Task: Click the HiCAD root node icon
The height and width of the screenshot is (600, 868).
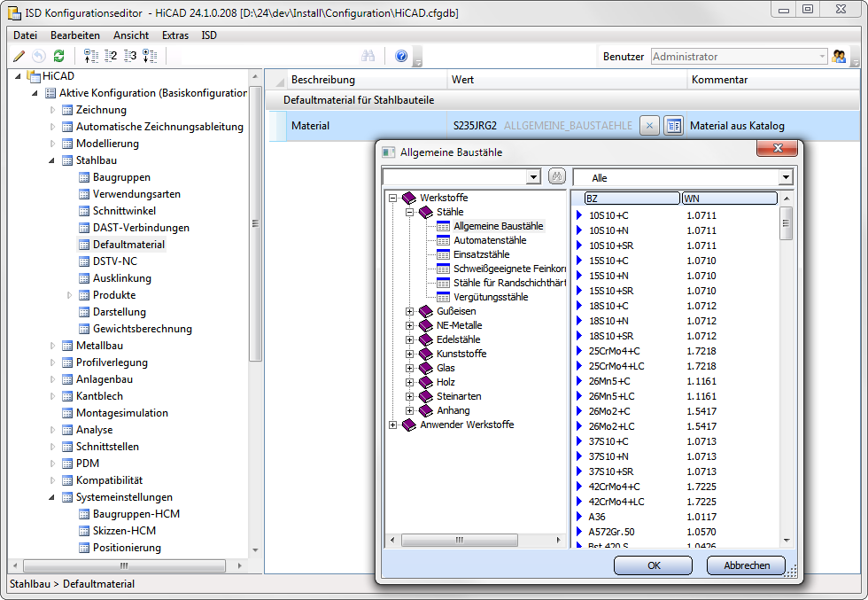Action: coord(35,76)
